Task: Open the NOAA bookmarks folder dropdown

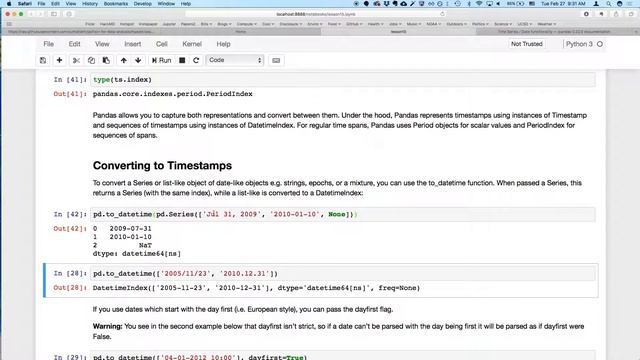Action: pos(433,24)
